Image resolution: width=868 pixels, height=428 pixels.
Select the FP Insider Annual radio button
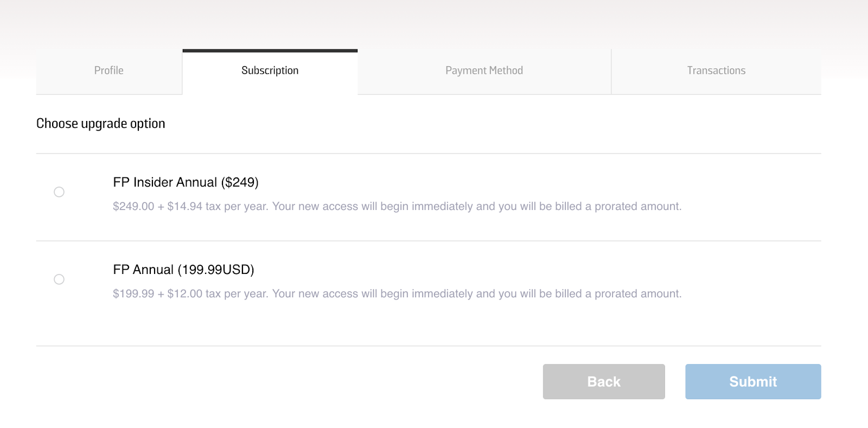pos(59,192)
